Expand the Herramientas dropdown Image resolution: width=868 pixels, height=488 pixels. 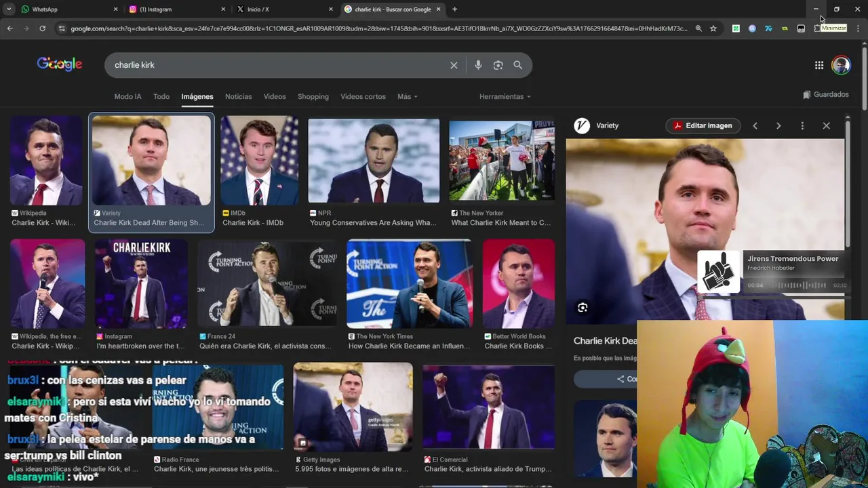[505, 96]
